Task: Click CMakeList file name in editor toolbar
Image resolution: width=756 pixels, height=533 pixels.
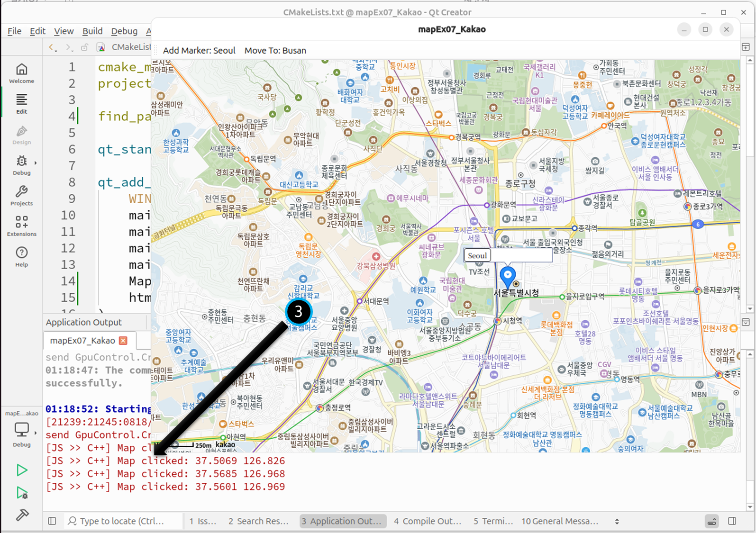Action: click(131, 47)
